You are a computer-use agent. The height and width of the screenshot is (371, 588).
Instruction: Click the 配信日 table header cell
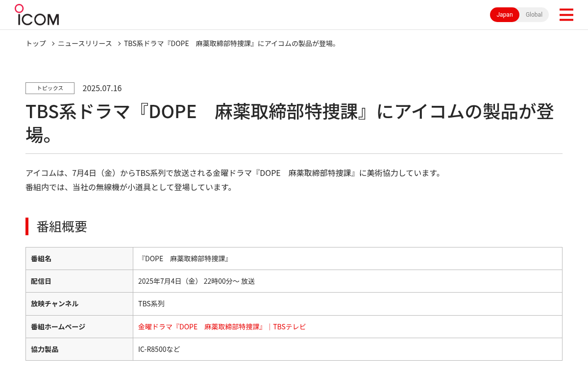pos(79,281)
